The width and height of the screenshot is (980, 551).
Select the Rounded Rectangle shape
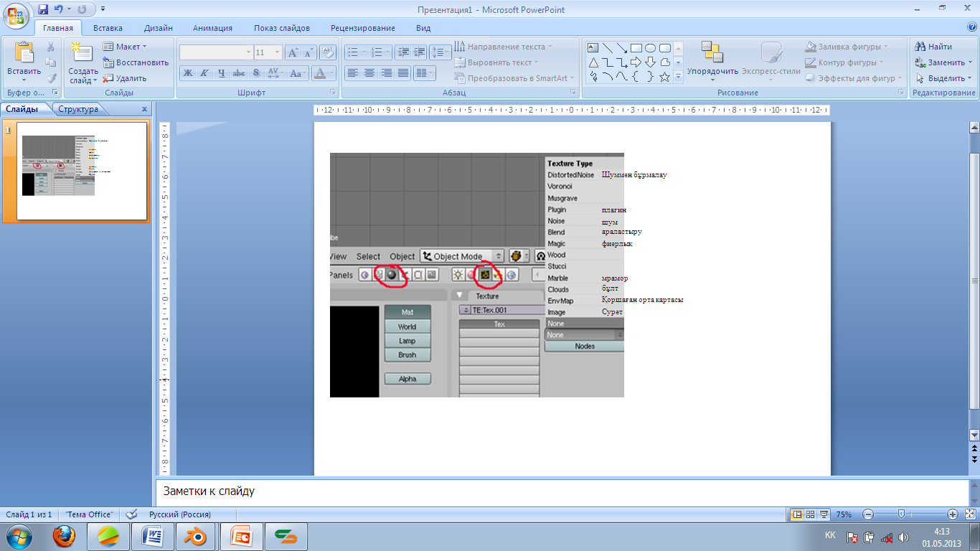pyautogui.click(x=665, y=48)
